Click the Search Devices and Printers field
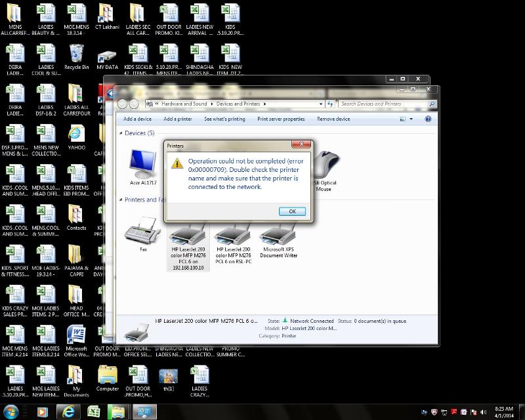The image size is (525, 420). 383,104
